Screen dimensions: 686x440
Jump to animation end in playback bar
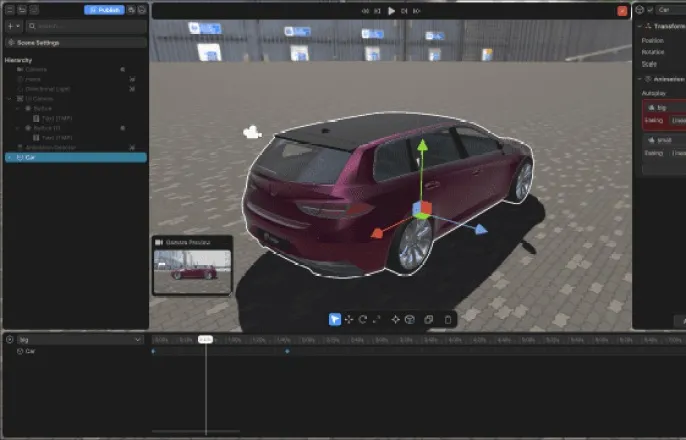click(x=417, y=11)
